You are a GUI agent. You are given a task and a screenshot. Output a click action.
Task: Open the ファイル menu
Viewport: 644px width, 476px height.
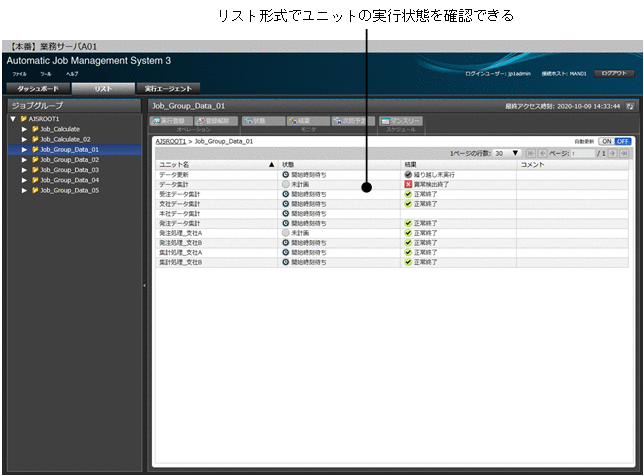point(20,74)
